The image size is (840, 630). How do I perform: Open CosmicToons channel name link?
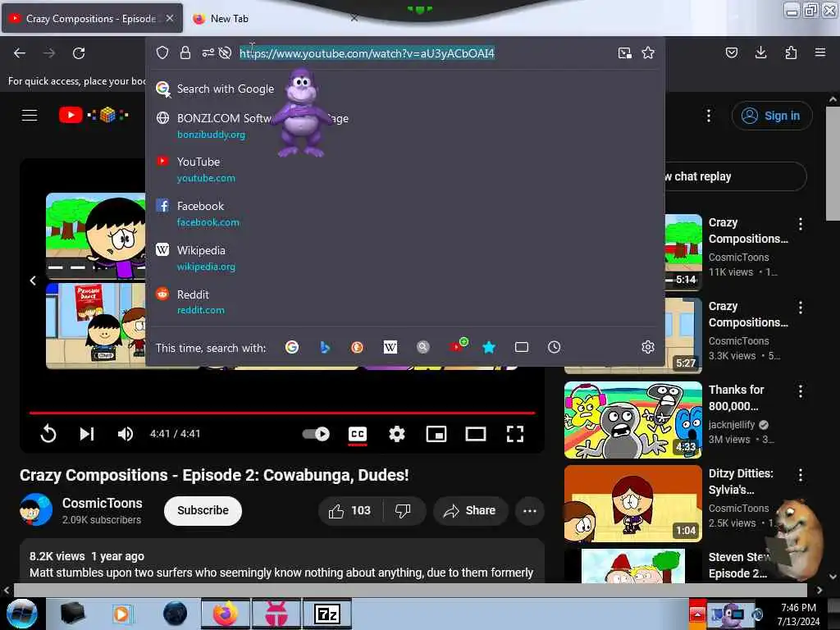coord(103,503)
